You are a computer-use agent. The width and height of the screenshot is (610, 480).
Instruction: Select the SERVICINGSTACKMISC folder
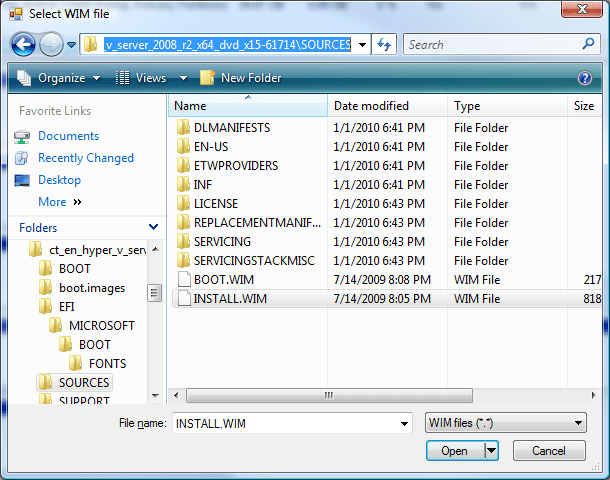[x=253, y=260]
